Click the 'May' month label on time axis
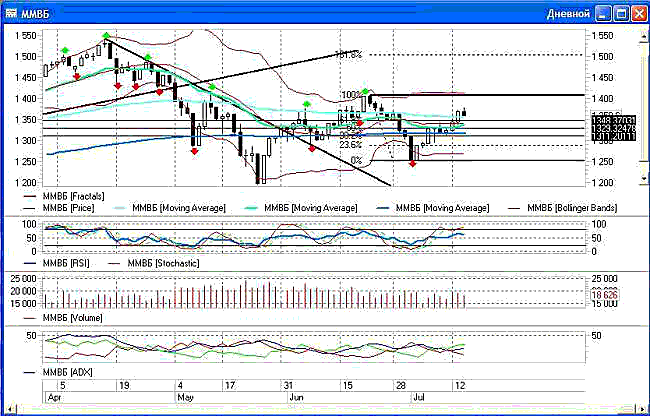The height and width of the screenshot is (416, 650). [x=185, y=398]
